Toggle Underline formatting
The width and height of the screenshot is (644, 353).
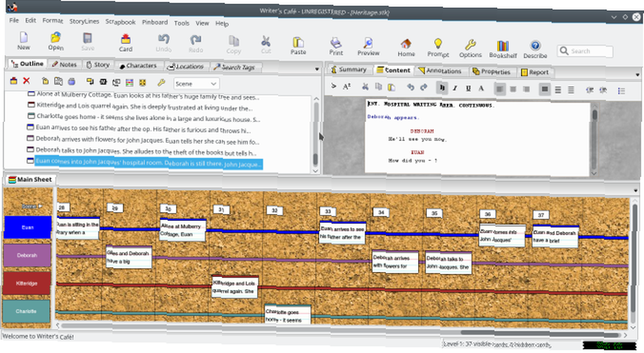[468, 88]
